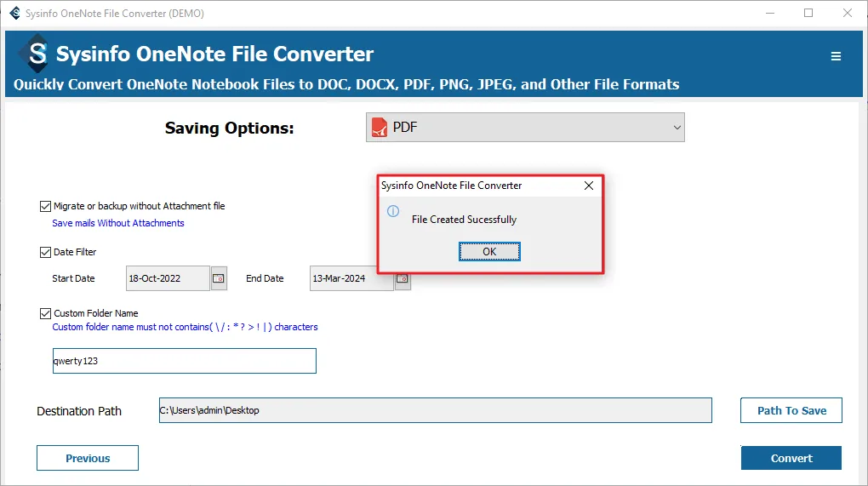Click the End Date field 13-Mar-2024

[351, 278]
